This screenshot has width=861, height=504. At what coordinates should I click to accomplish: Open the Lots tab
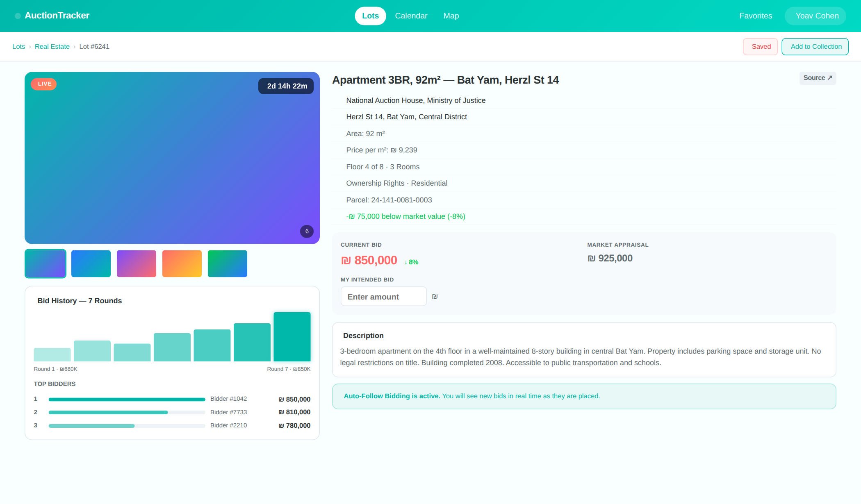[370, 16]
